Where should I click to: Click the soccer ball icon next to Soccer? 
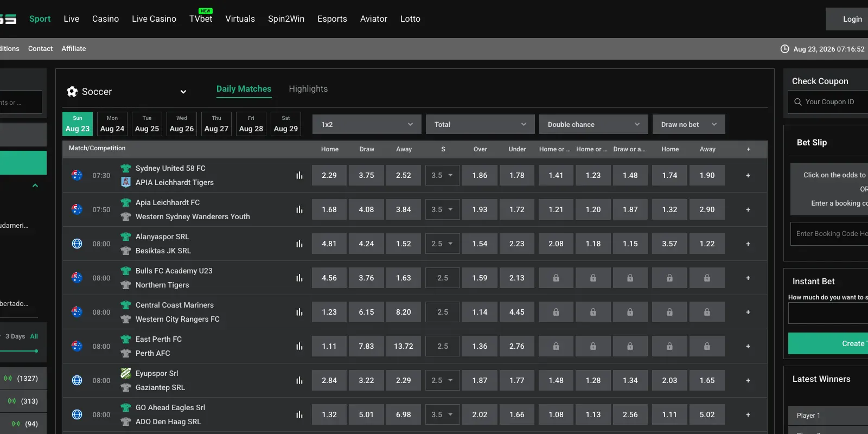tap(72, 92)
